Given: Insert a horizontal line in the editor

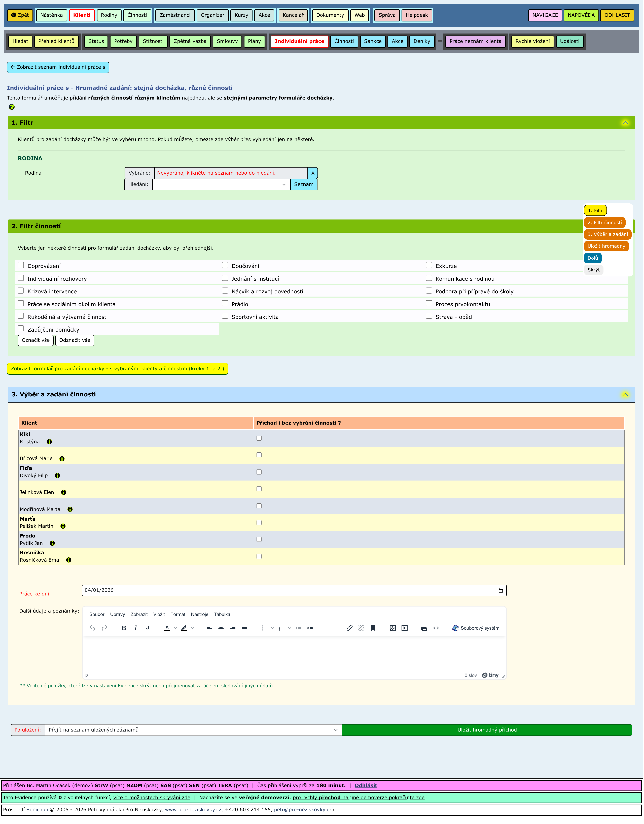Looking at the screenshot, I should (330, 628).
